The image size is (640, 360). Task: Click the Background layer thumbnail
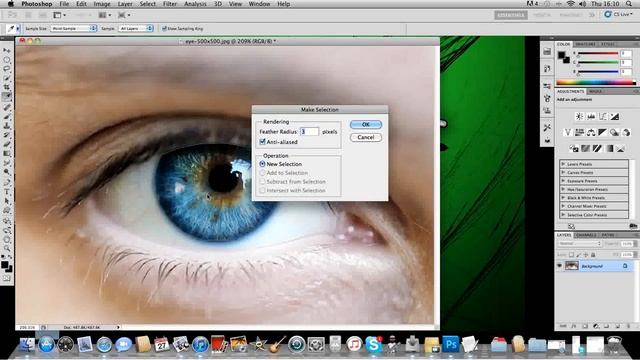pyautogui.click(x=571, y=266)
